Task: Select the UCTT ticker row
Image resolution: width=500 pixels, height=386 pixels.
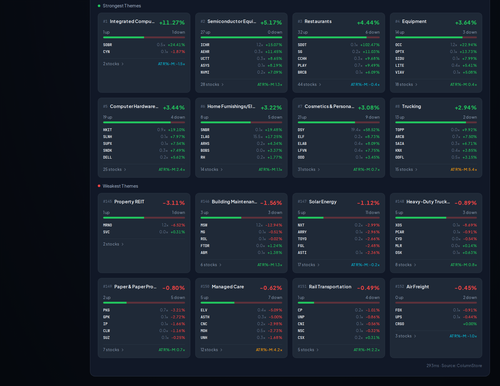Action: pyautogui.click(x=241, y=58)
